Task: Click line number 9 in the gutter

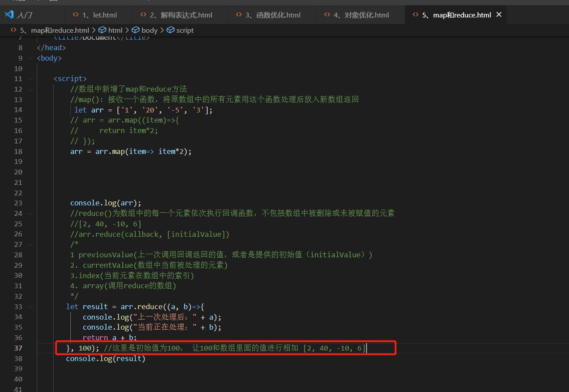Action: click(x=21, y=58)
